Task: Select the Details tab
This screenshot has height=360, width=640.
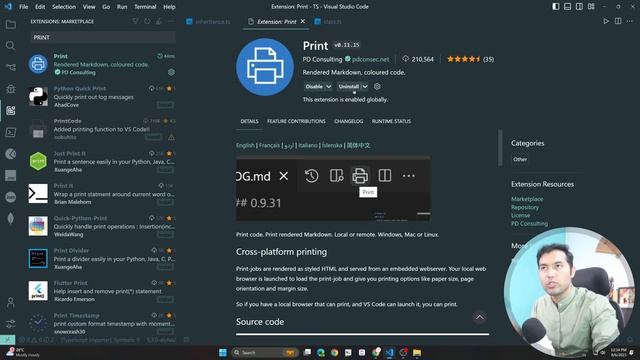Action: (x=249, y=121)
